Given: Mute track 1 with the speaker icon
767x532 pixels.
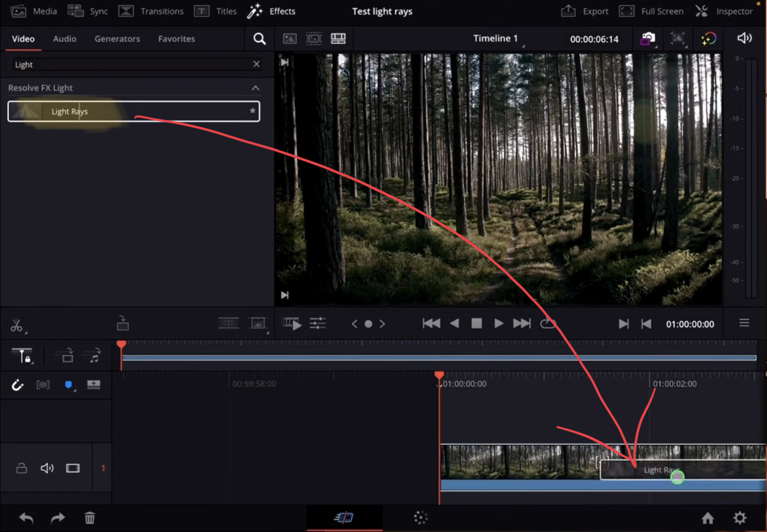Looking at the screenshot, I should [46, 467].
